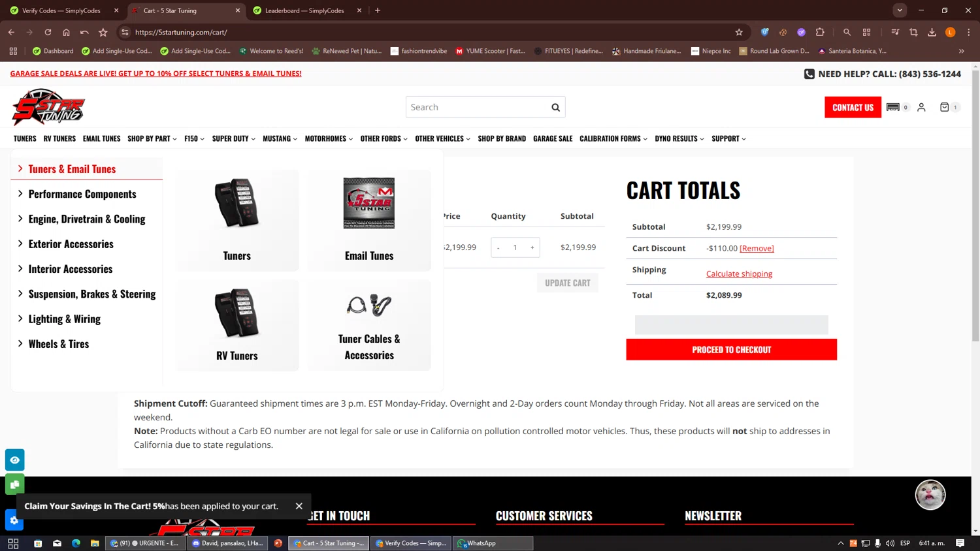The image size is (980, 551).
Task: Click the browser address bar URL
Action: click(181, 32)
